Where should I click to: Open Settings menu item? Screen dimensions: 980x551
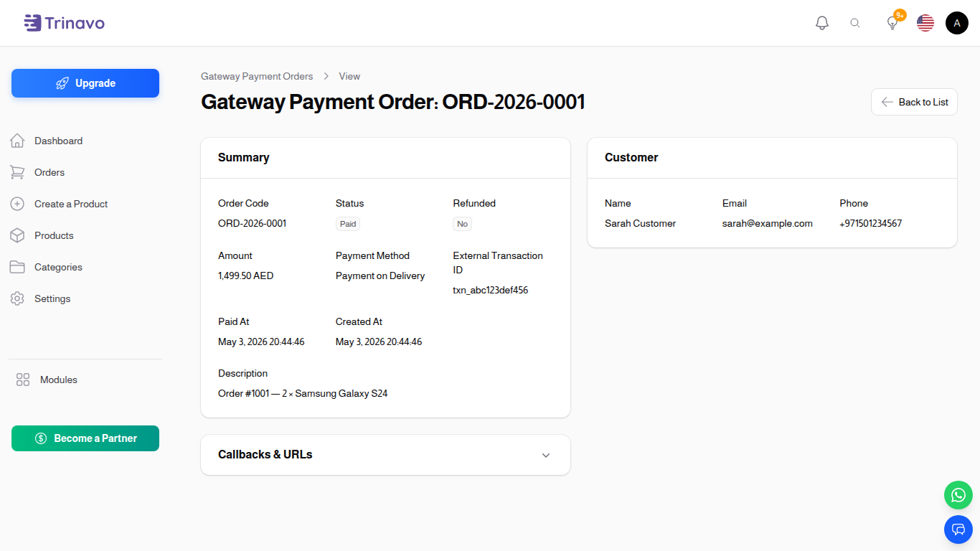click(52, 298)
